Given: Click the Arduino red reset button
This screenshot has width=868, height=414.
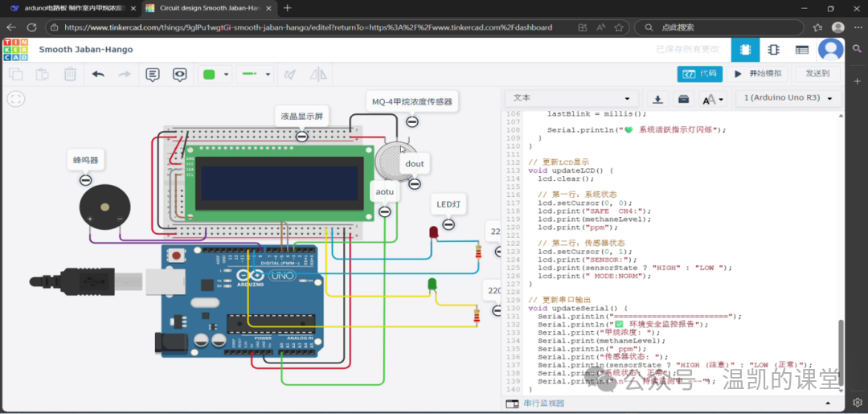Looking at the screenshot, I should [176, 256].
